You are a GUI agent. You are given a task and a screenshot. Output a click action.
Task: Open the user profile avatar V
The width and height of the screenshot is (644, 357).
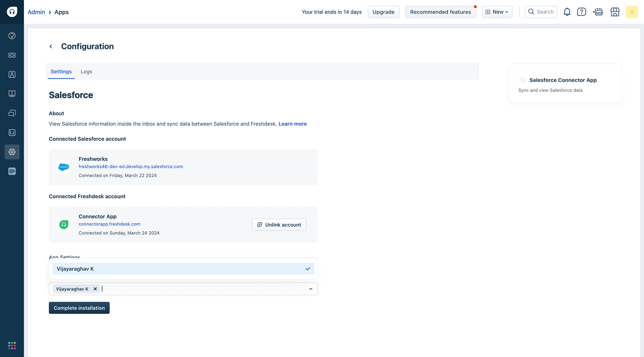point(632,12)
